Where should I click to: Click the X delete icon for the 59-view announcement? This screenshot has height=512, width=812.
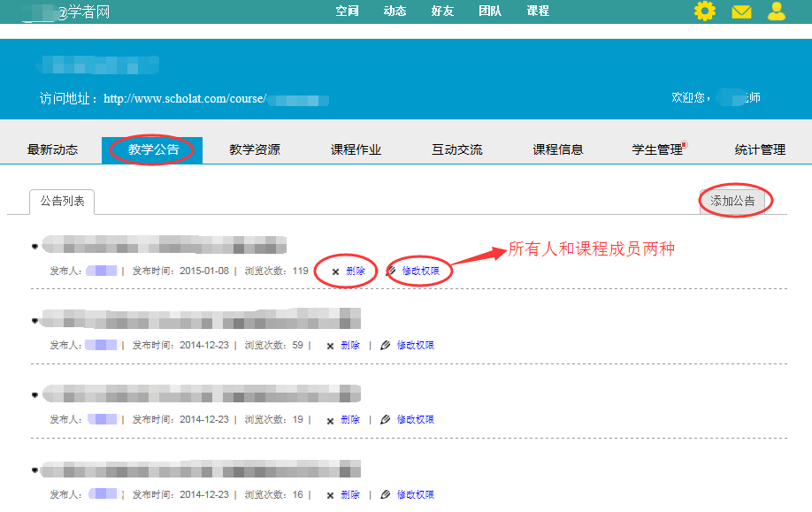[330, 346]
